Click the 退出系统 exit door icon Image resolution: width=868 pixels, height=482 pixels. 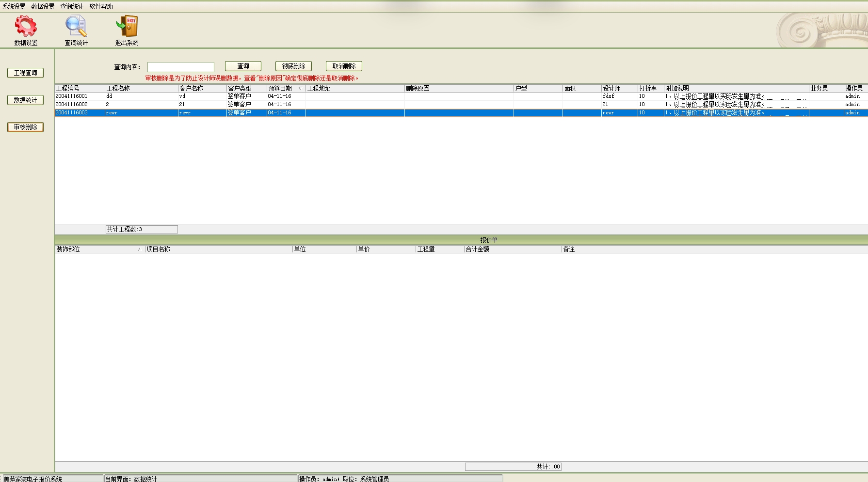click(127, 27)
